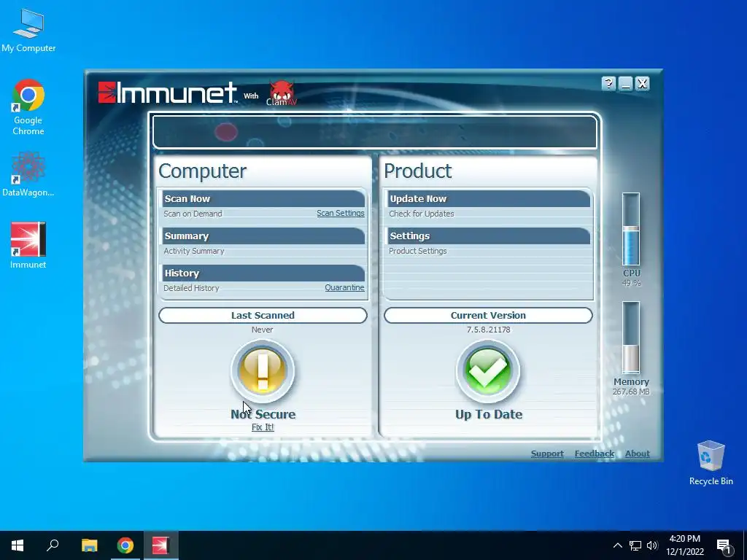The height and width of the screenshot is (560, 747).
Task: Open the About link
Action: coord(637,454)
